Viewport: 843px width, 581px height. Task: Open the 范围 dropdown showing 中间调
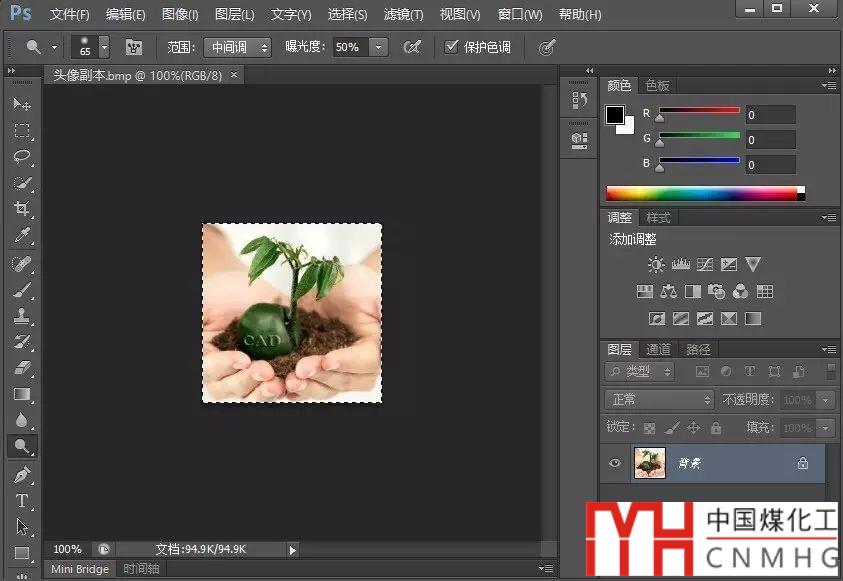(x=237, y=47)
